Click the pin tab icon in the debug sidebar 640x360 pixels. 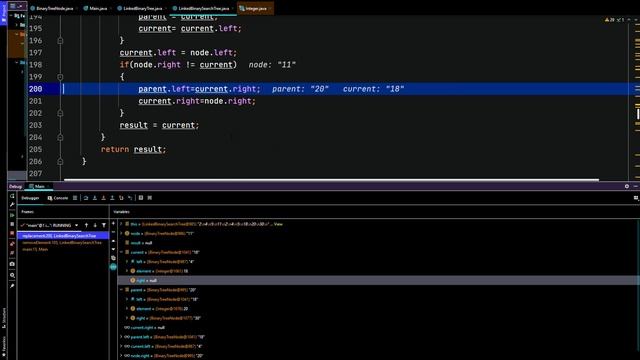pos(12,286)
